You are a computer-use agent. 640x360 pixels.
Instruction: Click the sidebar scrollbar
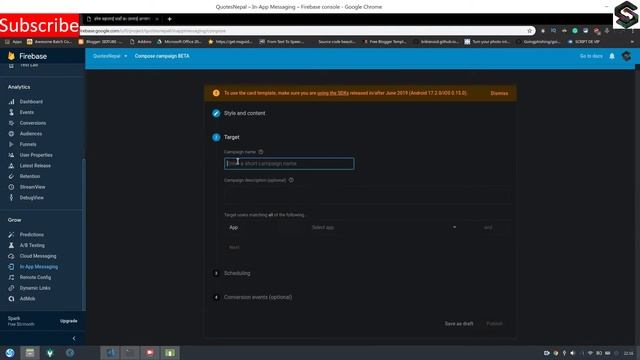click(84, 234)
